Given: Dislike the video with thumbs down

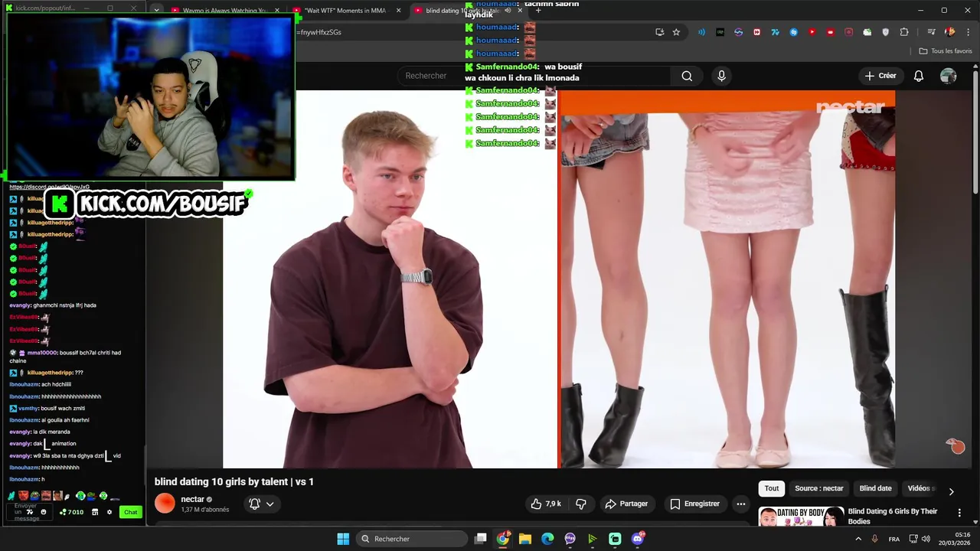Looking at the screenshot, I should point(581,504).
